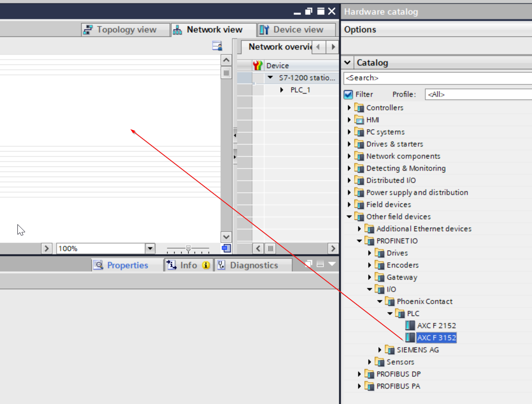Click the zoom-to-fit icon beside zoom slider
This screenshot has width=532, height=404.
tap(226, 248)
